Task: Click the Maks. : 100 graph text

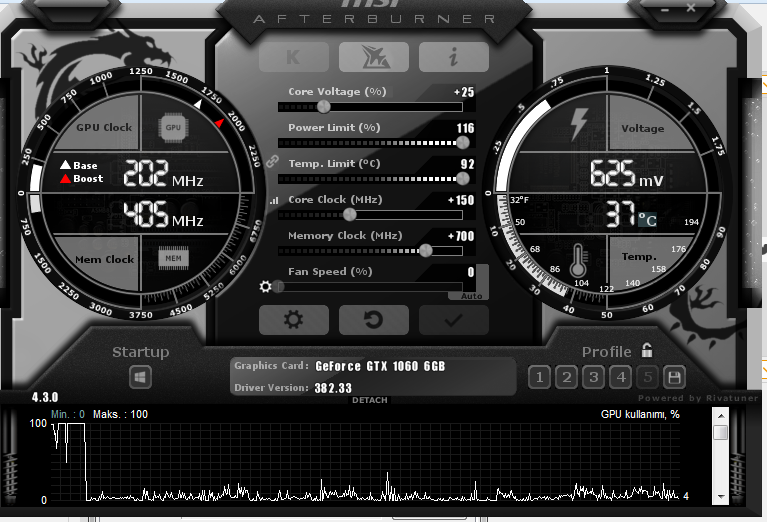Action: coord(120,414)
